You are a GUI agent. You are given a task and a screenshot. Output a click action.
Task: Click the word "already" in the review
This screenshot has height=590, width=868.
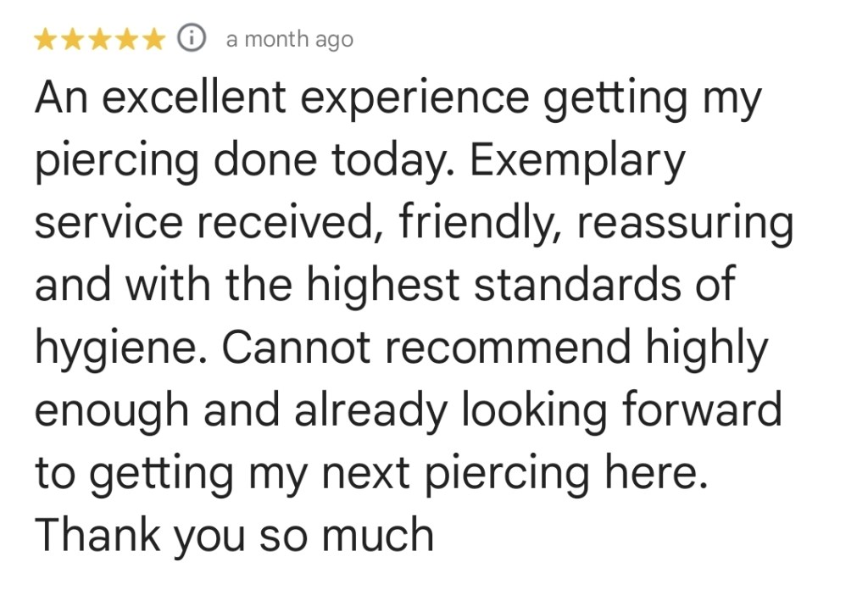(x=371, y=411)
